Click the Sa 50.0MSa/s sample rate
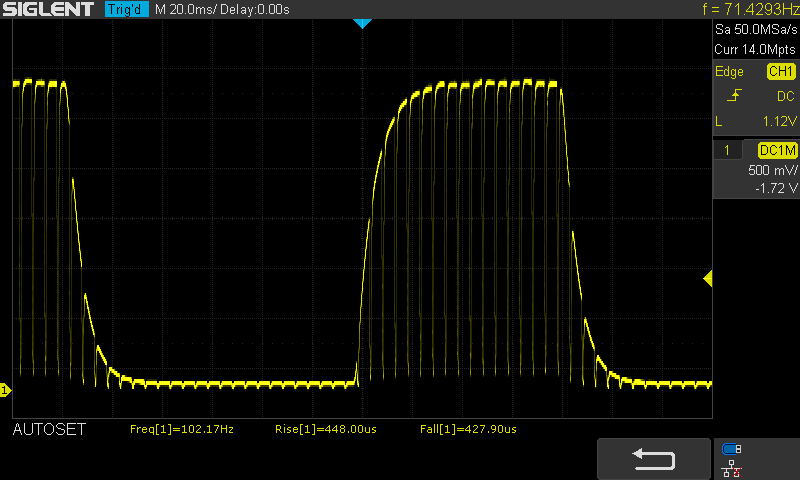The height and width of the screenshot is (480, 800). pos(756,29)
